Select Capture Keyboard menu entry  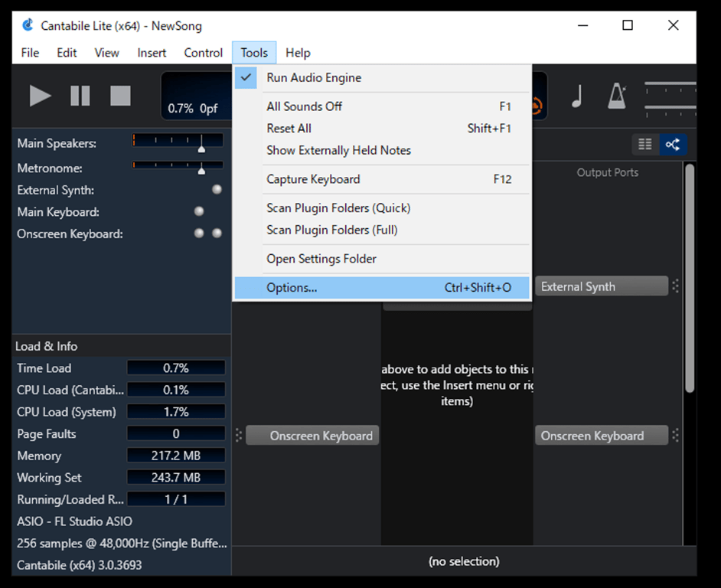point(382,179)
